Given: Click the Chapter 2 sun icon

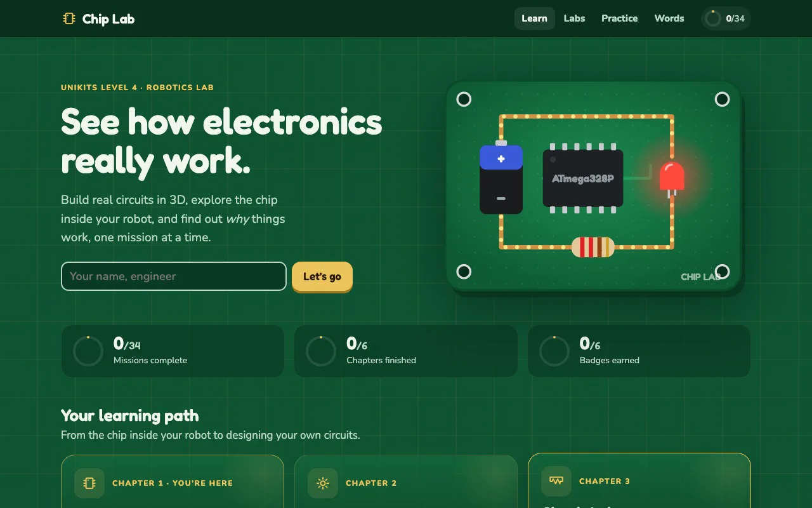Looking at the screenshot, I should click(323, 483).
